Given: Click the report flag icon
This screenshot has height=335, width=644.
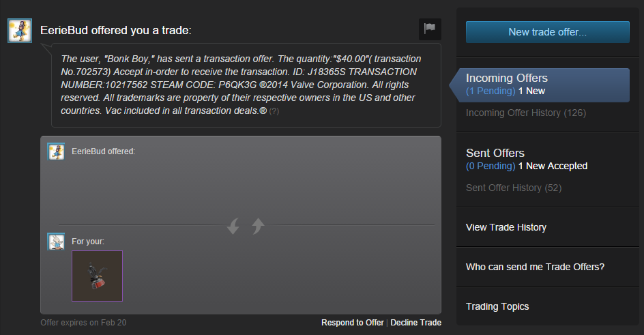Looking at the screenshot, I should point(430,29).
